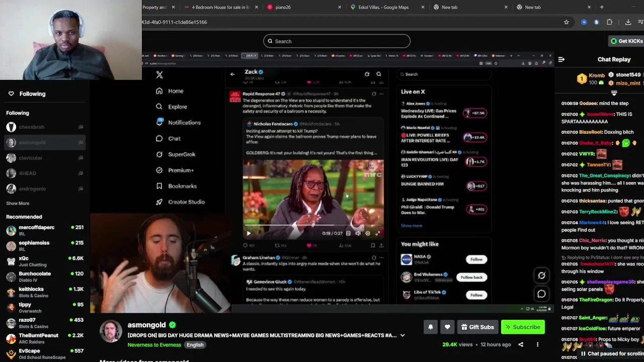Click the green Subscribe button
Viewport: 644px width, 362px height.
coord(523,327)
